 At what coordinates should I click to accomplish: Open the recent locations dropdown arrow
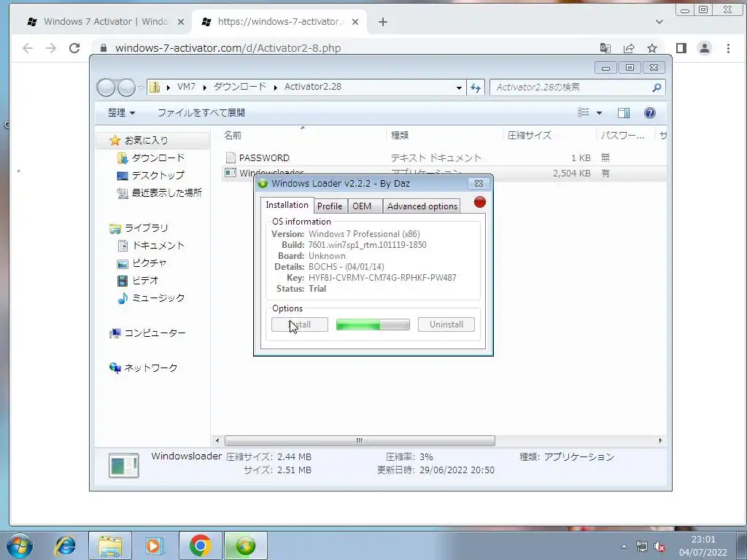(x=141, y=88)
